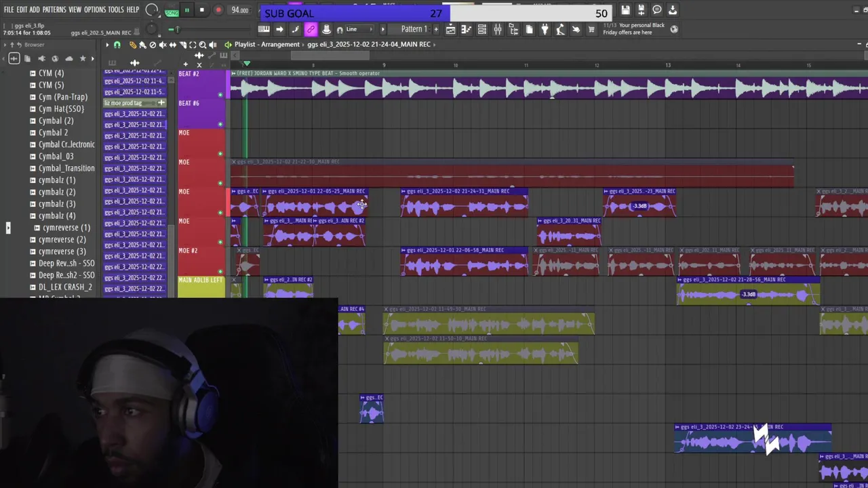Viewport: 868px width, 488px height.
Task: Mute the BEAT #6 track LED
Action: tap(220, 124)
